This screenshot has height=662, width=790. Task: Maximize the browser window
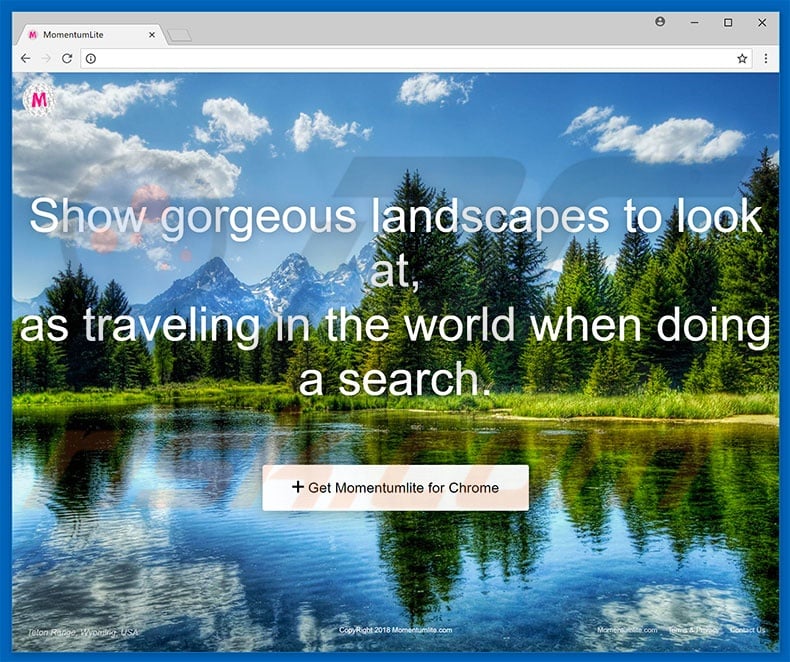[x=728, y=23]
